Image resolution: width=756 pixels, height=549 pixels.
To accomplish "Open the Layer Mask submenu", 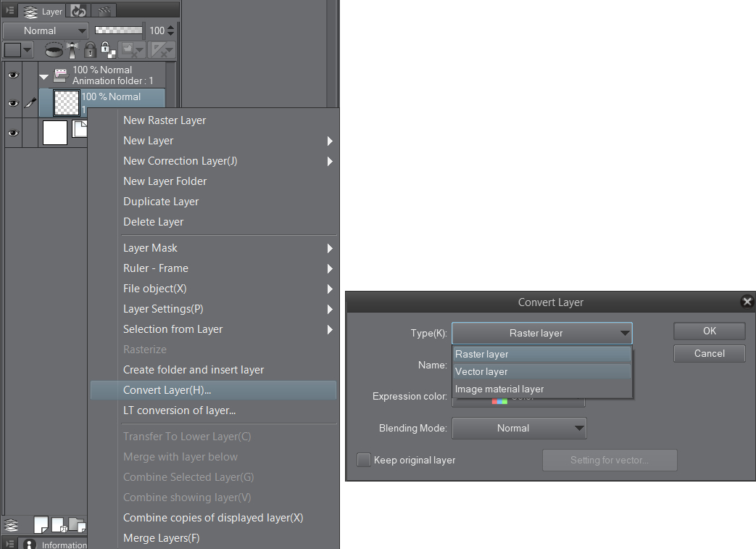I will coord(213,247).
